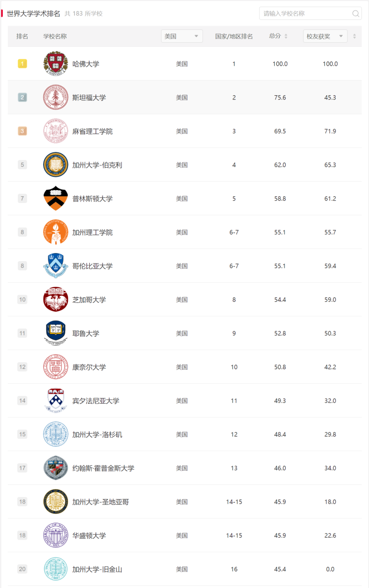Open the 校友获奖 indicator dropdown
This screenshot has width=369, height=588.
point(325,36)
